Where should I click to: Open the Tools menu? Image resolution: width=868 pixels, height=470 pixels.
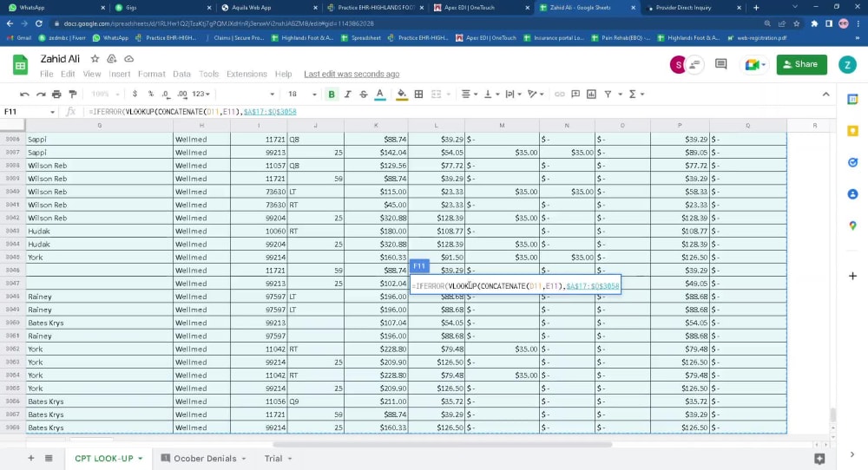pyautogui.click(x=208, y=74)
